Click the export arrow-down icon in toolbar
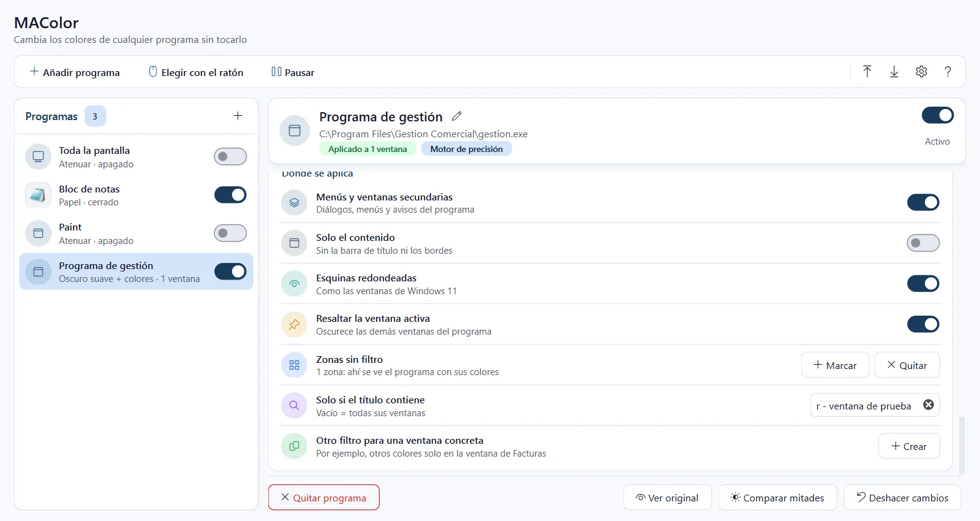This screenshot has width=980, height=521. (894, 72)
